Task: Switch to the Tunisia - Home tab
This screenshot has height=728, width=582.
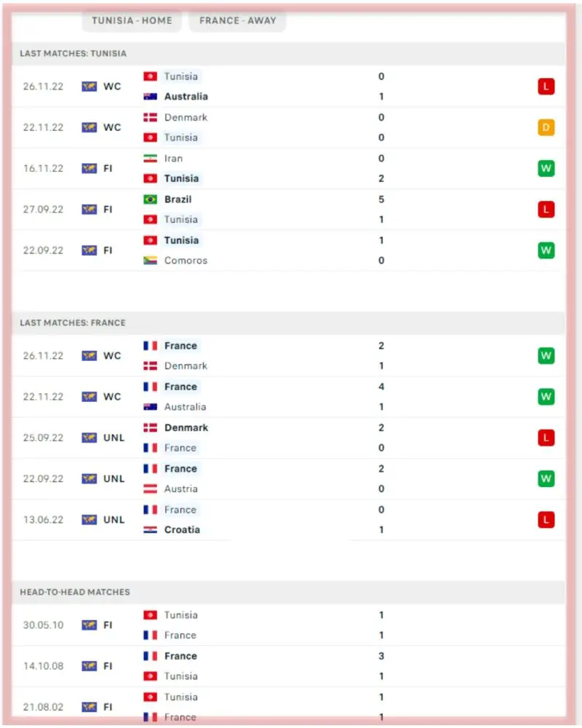Action: (x=132, y=20)
